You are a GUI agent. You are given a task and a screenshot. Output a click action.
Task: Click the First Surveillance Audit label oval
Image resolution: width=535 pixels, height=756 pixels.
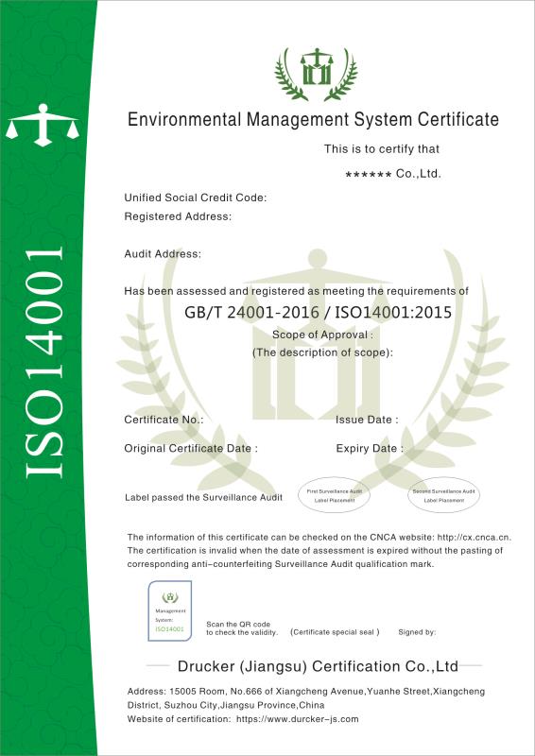335,495
